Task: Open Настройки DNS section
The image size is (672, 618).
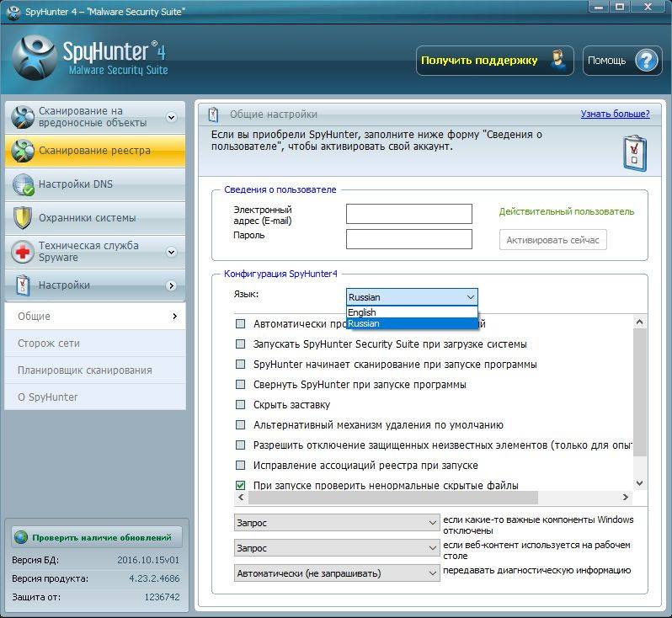Action: click(x=95, y=184)
